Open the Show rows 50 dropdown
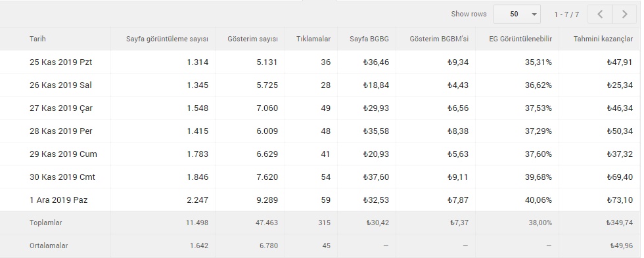 517,14
